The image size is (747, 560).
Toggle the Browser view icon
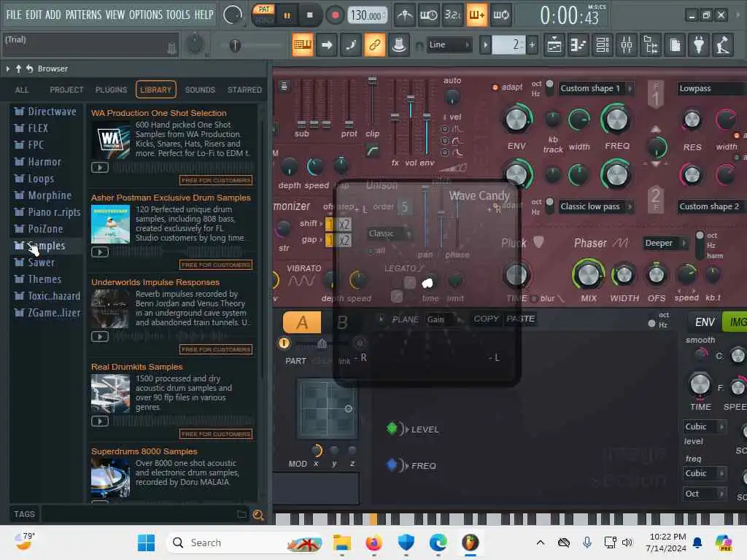coord(650,45)
